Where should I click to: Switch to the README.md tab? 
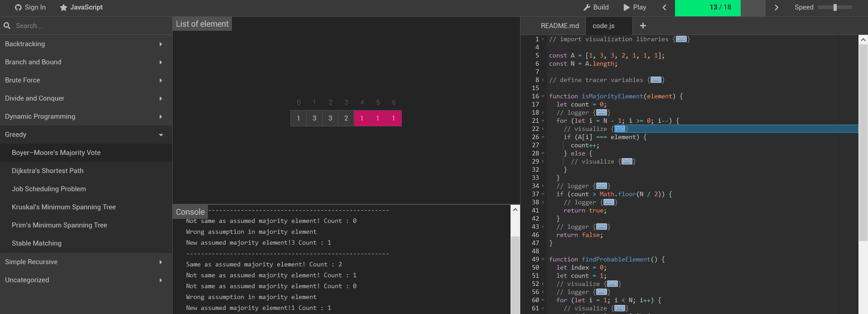click(x=559, y=26)
